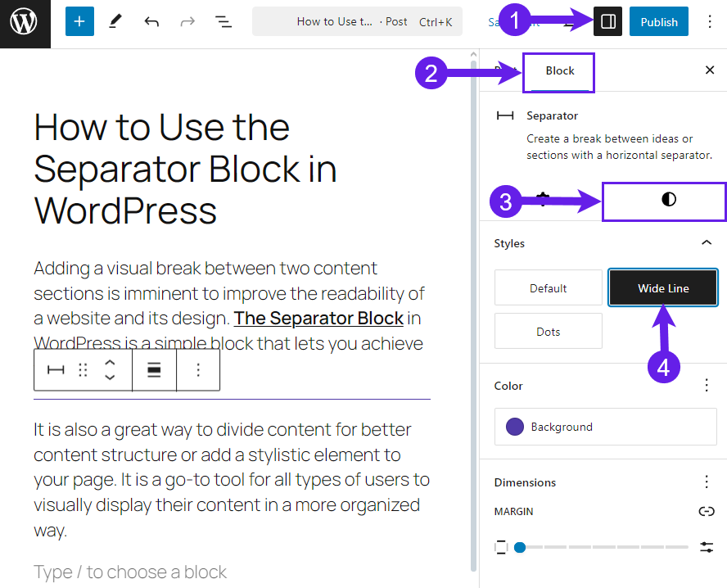Click the margin sides box icon
Viewport: 727px width, 588px height.
point(501,547)
